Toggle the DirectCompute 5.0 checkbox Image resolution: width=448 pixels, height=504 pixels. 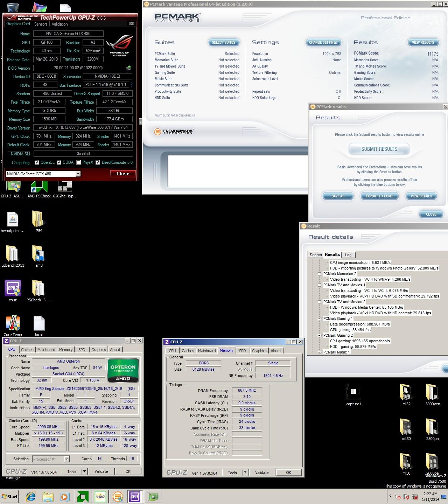click(98, 162)
